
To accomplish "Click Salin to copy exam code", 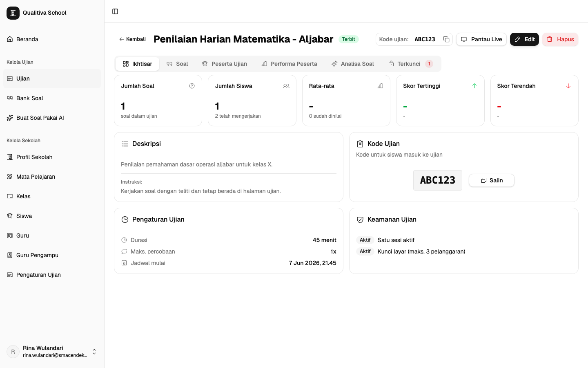I will tap(492, 180).
